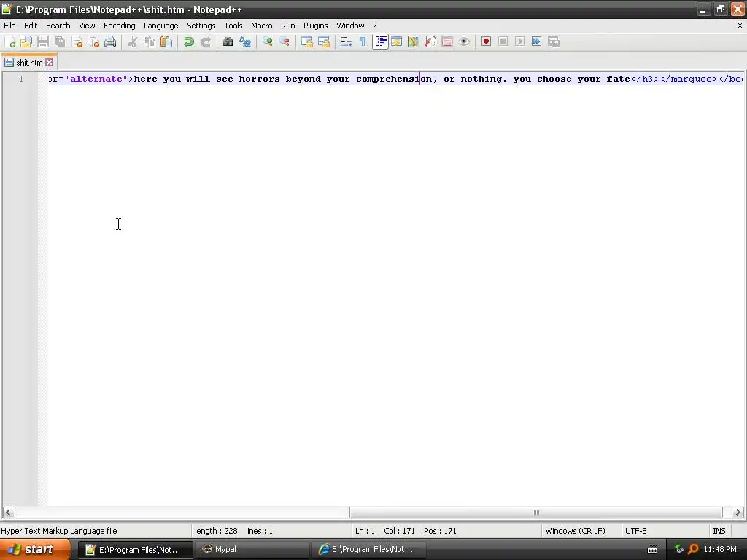Open a file using the toolbar folder icon
747x560 pixels.
click(x=26, y=42)
